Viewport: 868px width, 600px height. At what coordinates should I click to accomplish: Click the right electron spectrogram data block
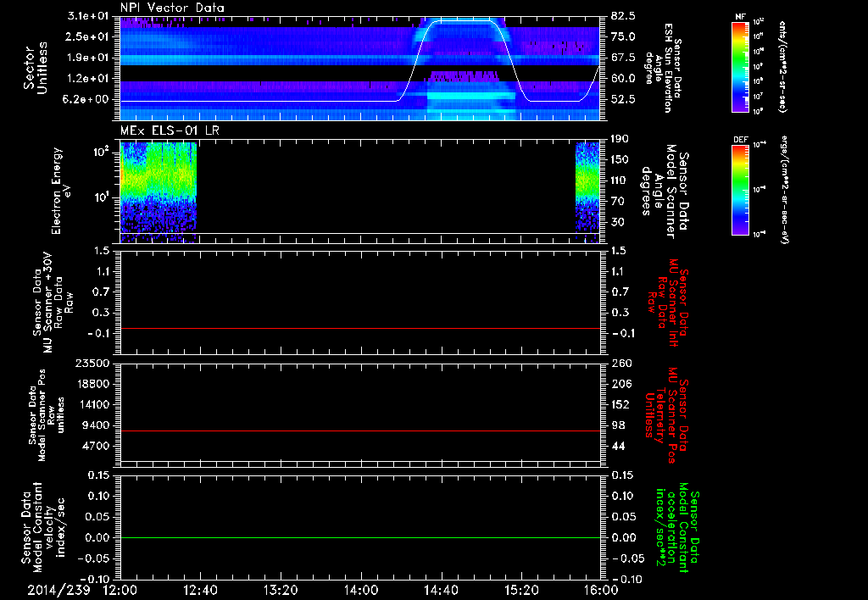coord(587,186)
